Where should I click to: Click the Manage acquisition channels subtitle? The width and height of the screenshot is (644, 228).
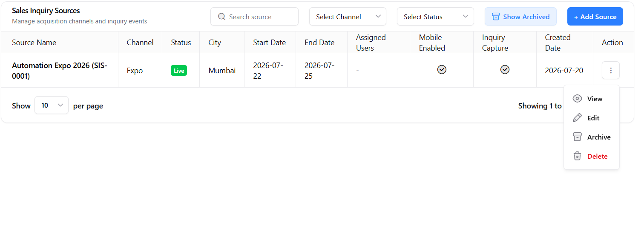click(80, 21)
